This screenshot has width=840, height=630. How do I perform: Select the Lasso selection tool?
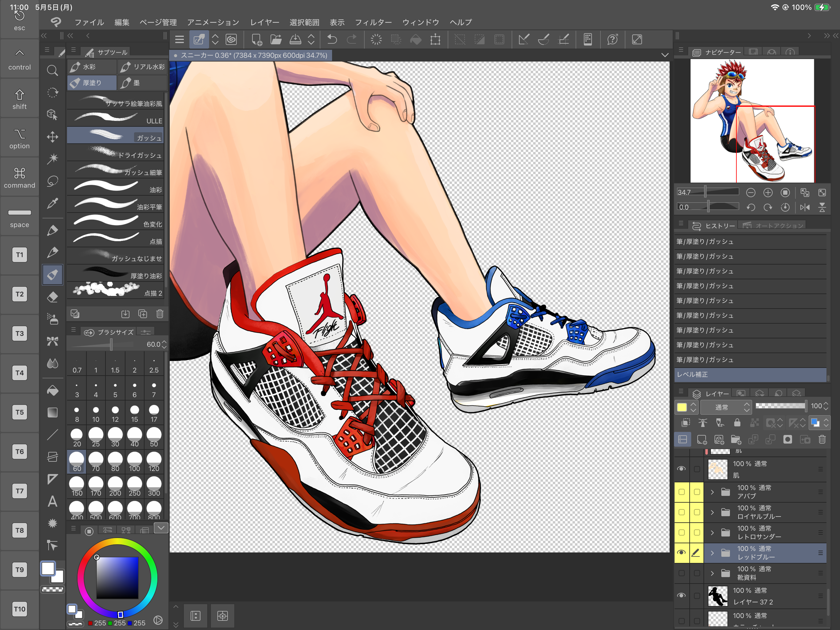(x=52, y=181)
